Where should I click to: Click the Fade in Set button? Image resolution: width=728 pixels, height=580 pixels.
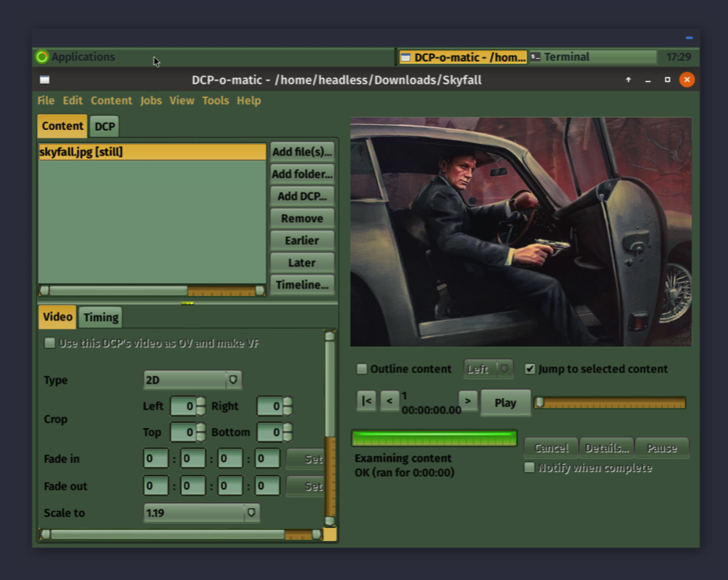(306, 460)
